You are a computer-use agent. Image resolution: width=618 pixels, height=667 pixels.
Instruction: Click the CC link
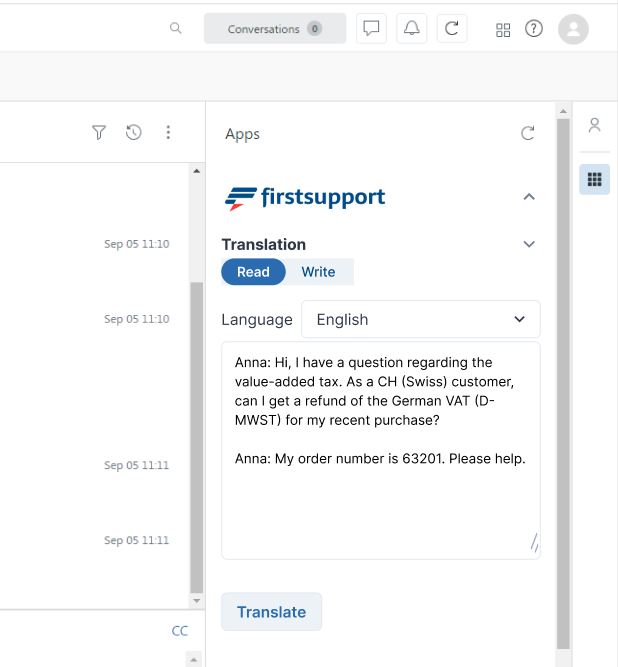[x=179, y=631]
